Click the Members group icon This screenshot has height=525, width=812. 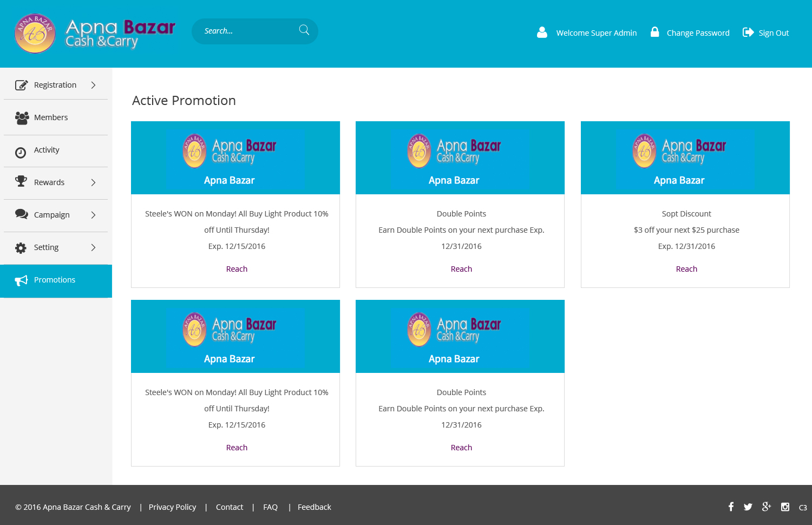[22, 118]
